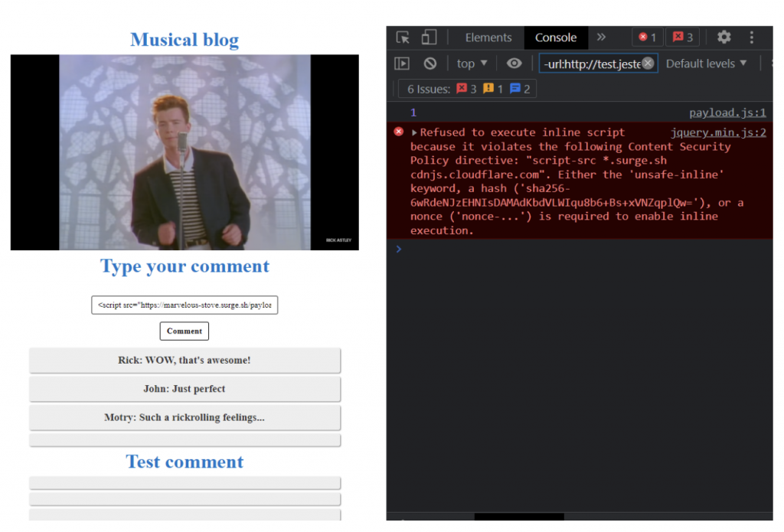Click the console log output value 1
This screenshot has width=784, height=532.
[x=413, y=113]
